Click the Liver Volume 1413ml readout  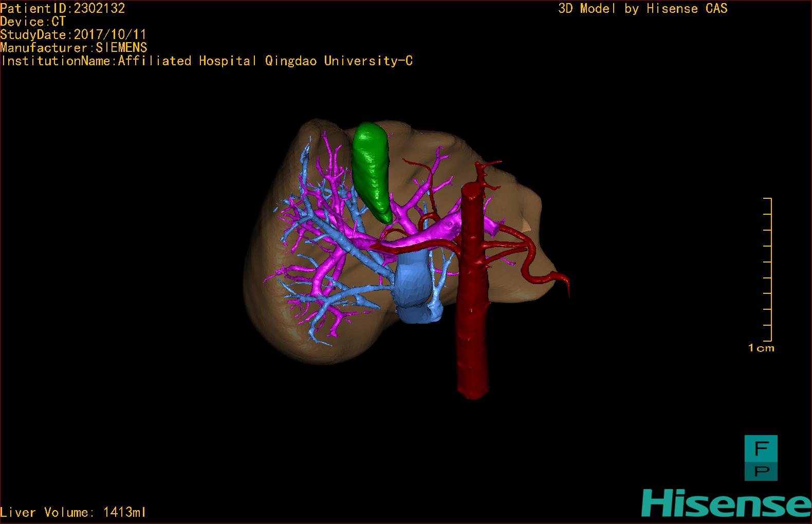click(73, 512)
